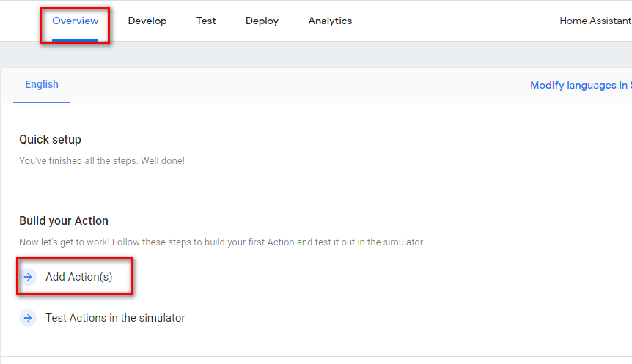
Task: Click the "Now let's get to work" description
Action: click(221, 242)
